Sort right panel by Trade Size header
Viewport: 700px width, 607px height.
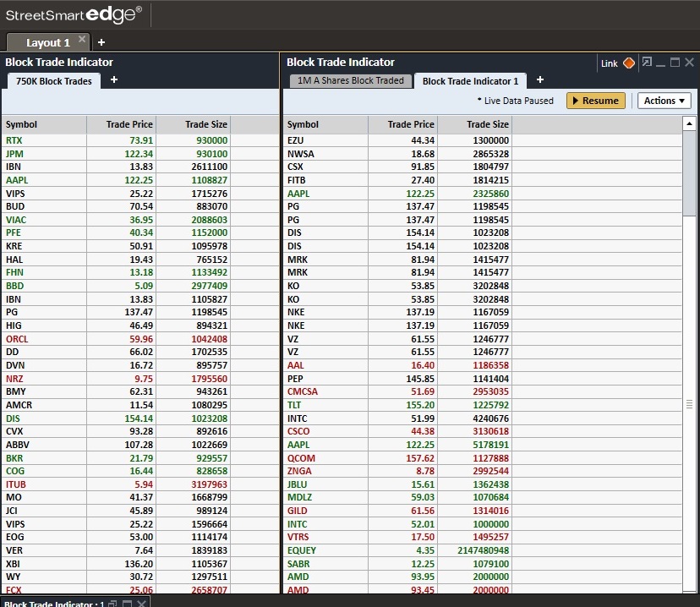[474, 124]
